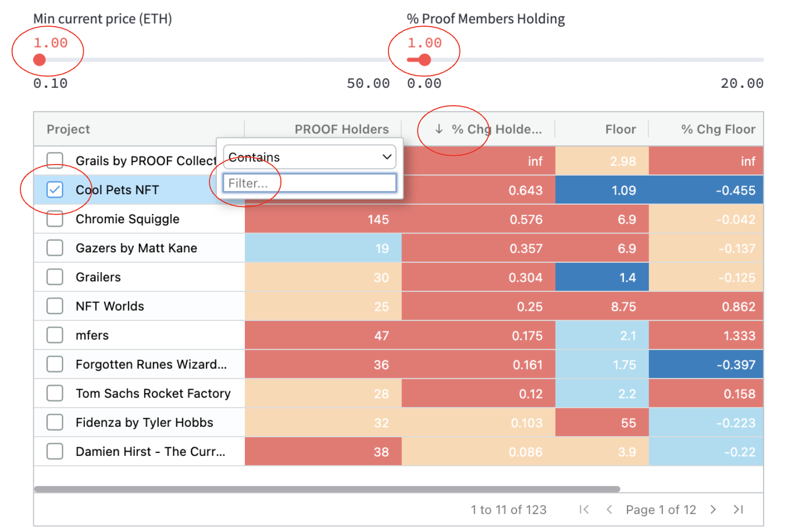Click the -0.397 % Chg Floor cell

706,365
